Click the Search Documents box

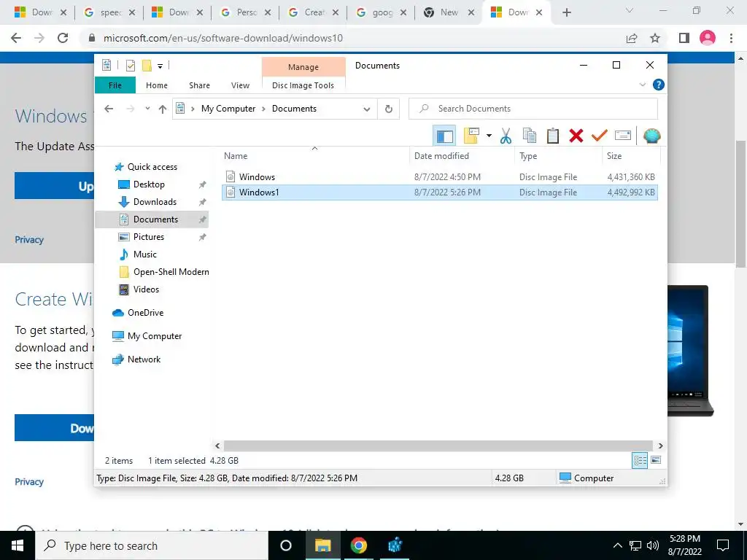(x=533, y=109)
